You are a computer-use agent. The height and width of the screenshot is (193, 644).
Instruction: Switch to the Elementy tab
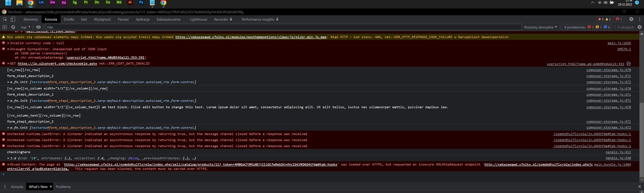31,19
